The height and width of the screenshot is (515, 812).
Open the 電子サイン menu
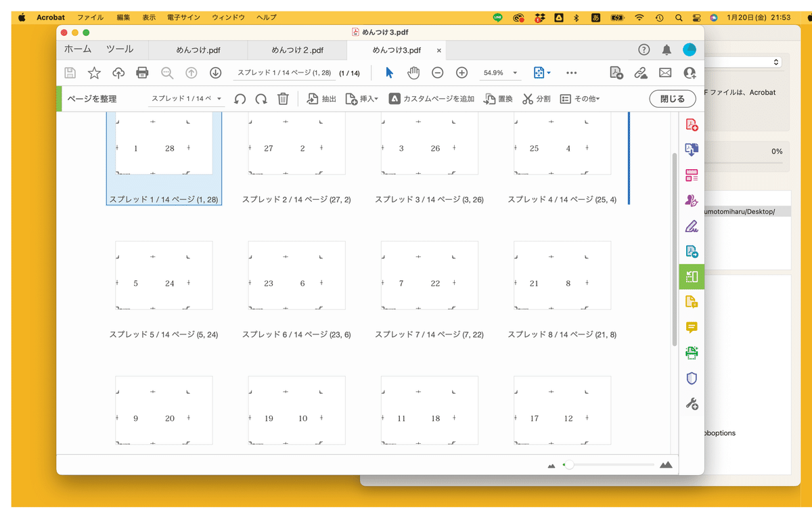point(183,17)
